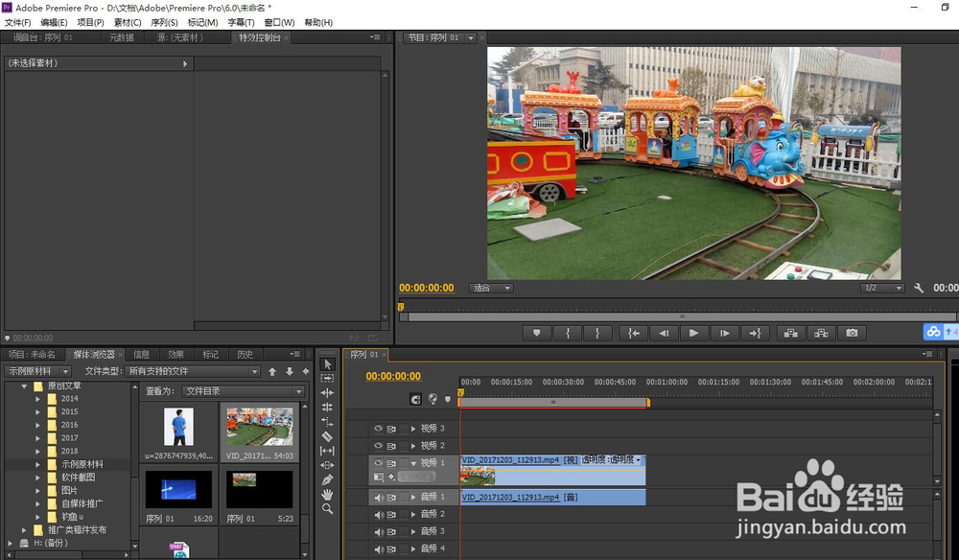
Task: Hide the 视频 3 track with eye icon
Action: (x=378, y=429)
